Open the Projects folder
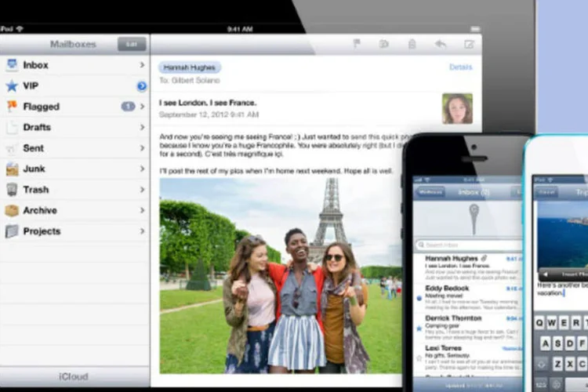Image resolution: width=588 pixels, height=392 pixels. point(74,231)
